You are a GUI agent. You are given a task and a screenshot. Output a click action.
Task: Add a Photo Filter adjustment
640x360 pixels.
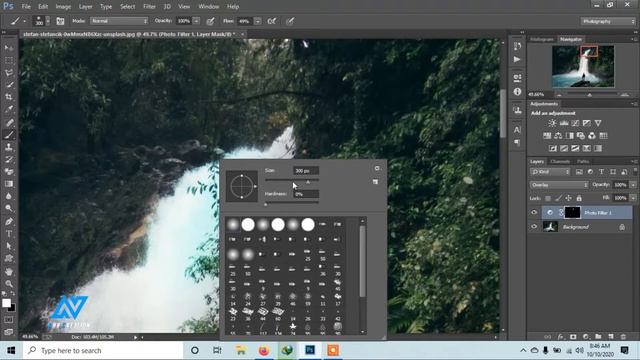coord(581,136)
